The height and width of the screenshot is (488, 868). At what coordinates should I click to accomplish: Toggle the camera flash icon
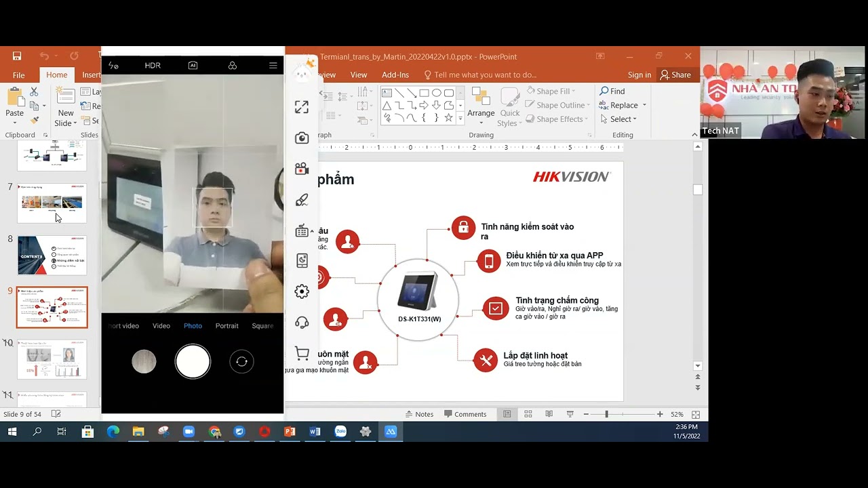point(113,66)
